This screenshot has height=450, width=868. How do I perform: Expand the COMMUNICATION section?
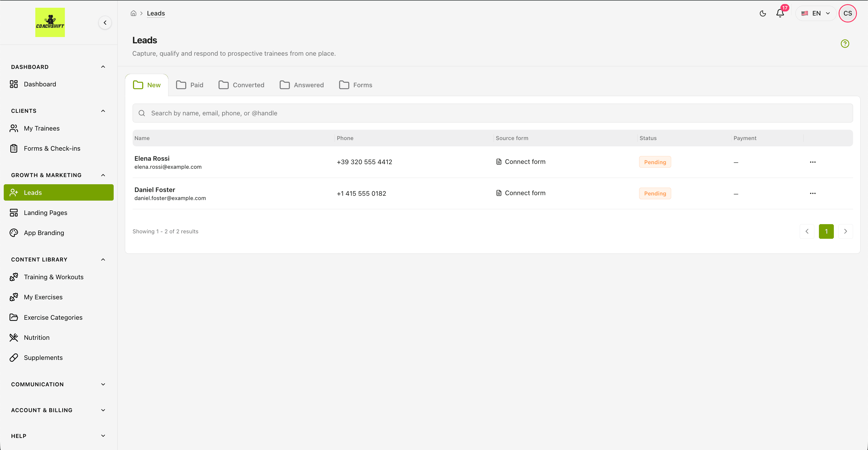pyautogui.click(x=103, y=384)
